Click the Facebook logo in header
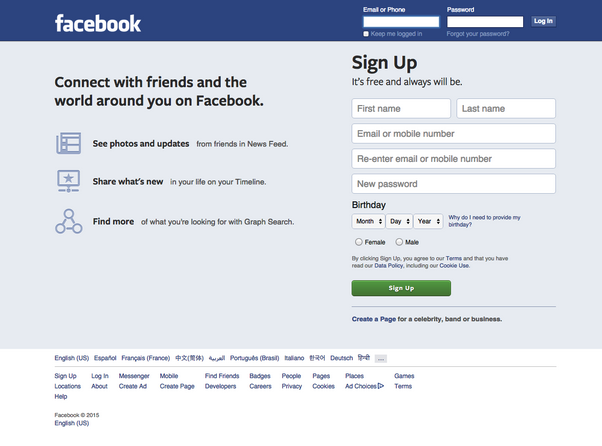This screenshot has height=446, width=602. 98,23
